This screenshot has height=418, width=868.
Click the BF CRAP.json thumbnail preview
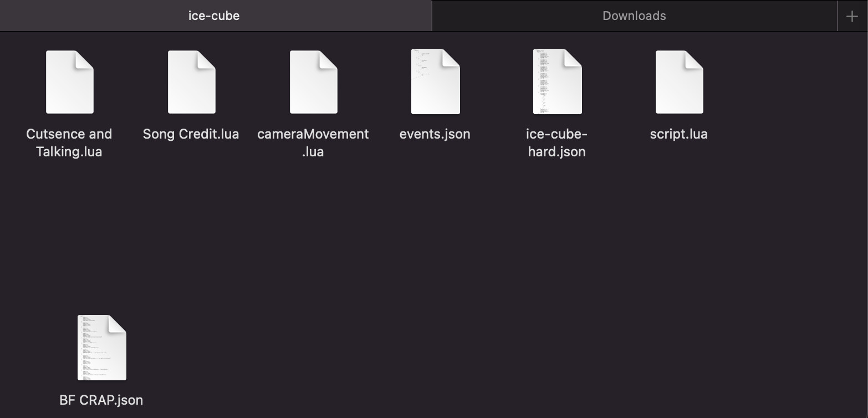coord(101,348)
